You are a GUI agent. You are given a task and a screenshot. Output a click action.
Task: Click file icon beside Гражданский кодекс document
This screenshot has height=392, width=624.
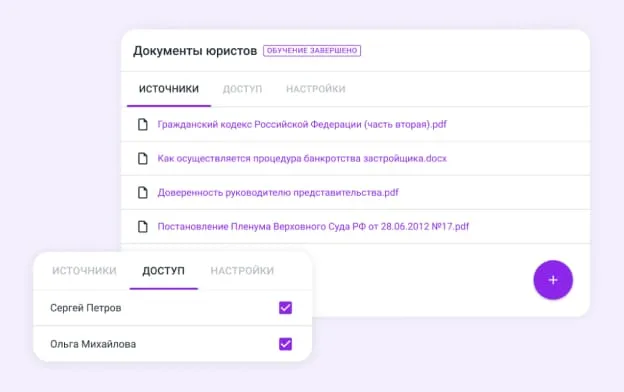pos(142,125)
